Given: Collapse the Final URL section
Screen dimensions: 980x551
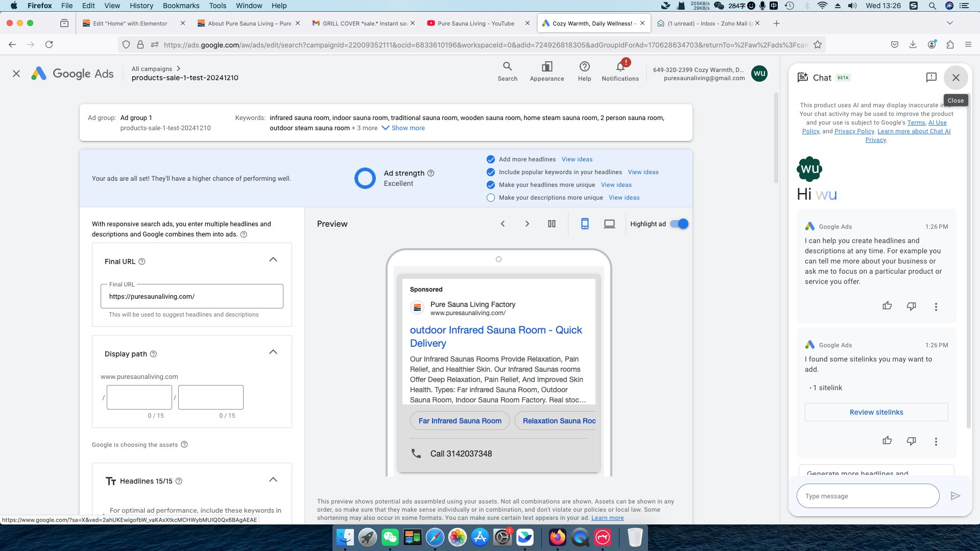Looking at the screenshot, I should [x=273, y=260].
